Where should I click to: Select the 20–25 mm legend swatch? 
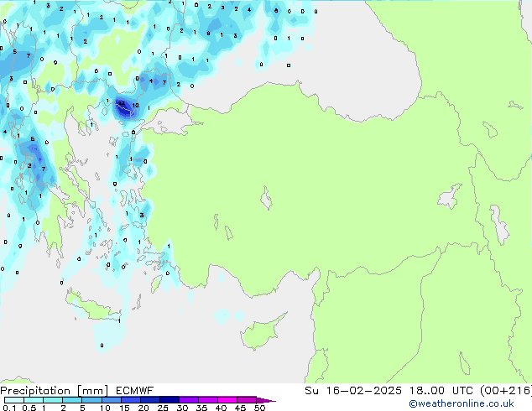(x=149, y=400)
